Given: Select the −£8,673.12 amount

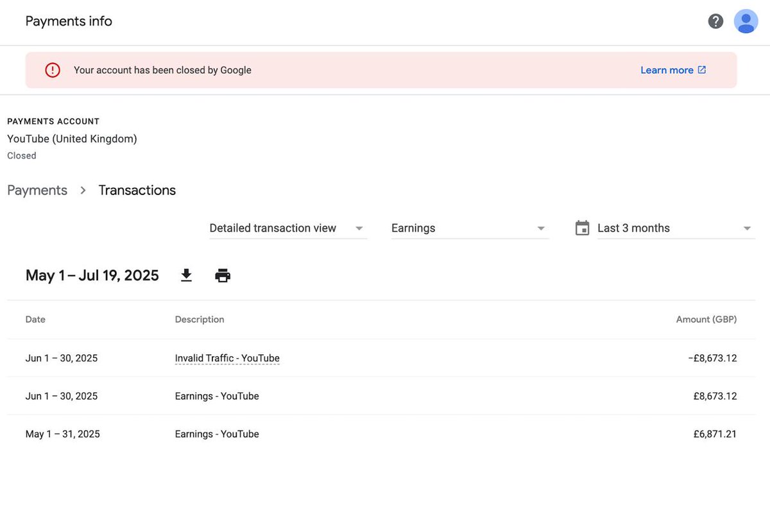Looking at the screenshot, I should click(x=712, y=358).
